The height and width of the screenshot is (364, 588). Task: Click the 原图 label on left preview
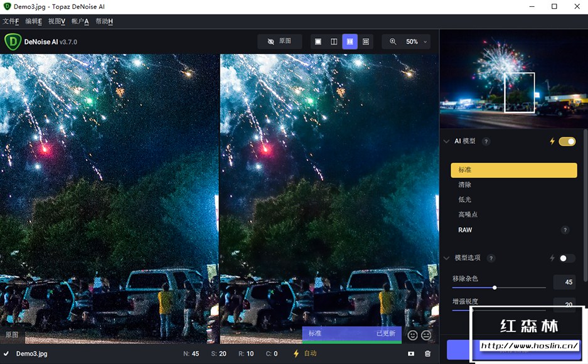(12, 335)
